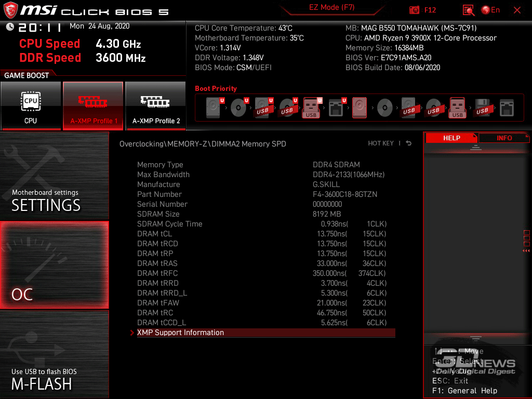Open the HOT KEY list
Viewport: 532px width, 399px height.
point(381,143)
